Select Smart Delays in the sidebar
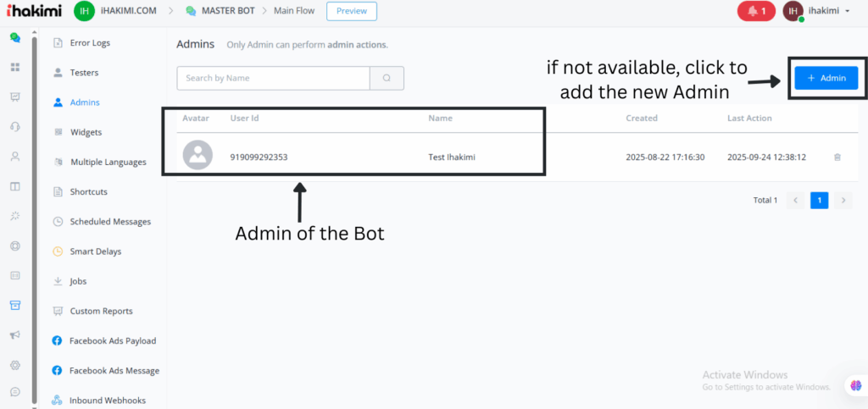The image size is (868, 409). [96, 251]
